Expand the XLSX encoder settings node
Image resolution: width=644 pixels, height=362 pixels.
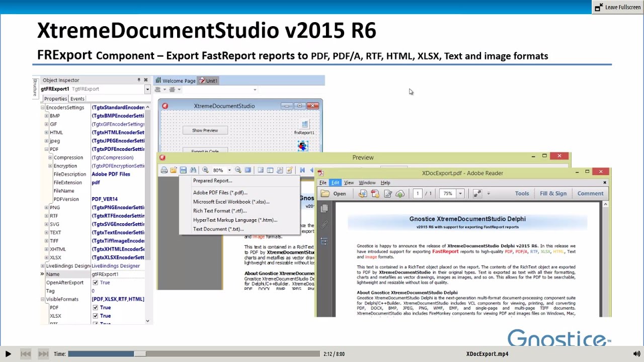[46, 257]
